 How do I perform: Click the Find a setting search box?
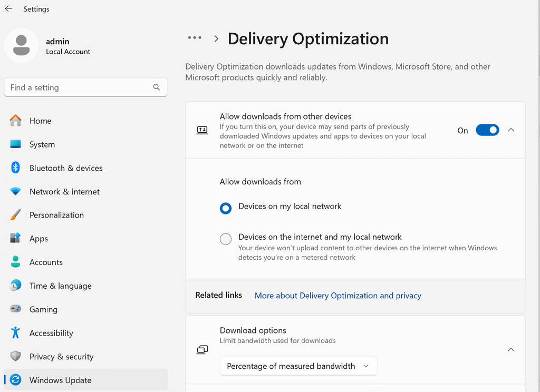click(x=85, y=87)
